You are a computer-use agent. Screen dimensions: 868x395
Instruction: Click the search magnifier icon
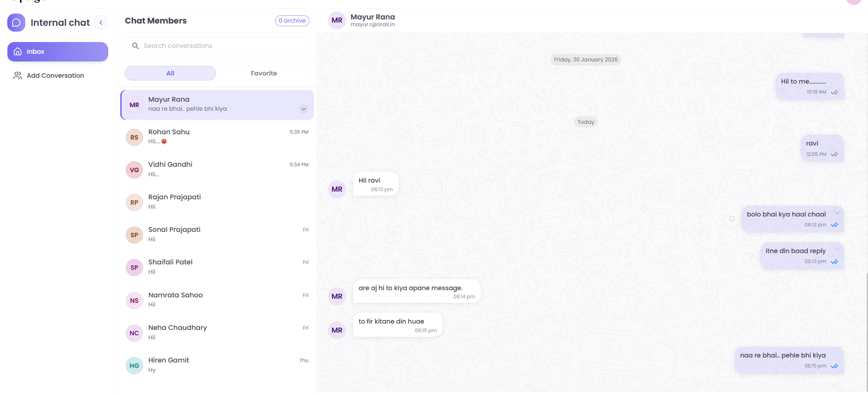(135, 46)
